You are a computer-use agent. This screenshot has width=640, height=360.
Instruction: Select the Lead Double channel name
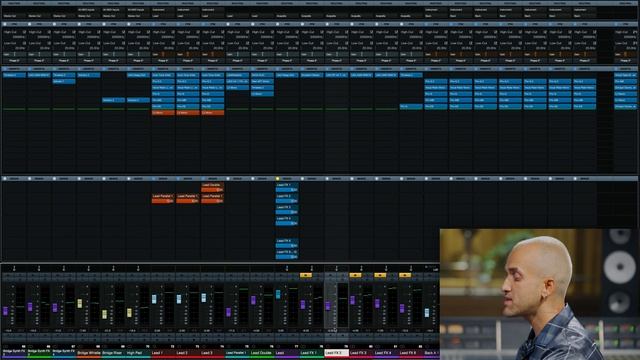(263, 353)
